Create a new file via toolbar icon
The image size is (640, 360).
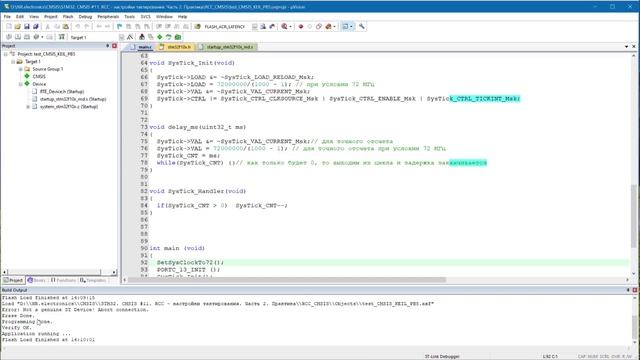[9, 27]
